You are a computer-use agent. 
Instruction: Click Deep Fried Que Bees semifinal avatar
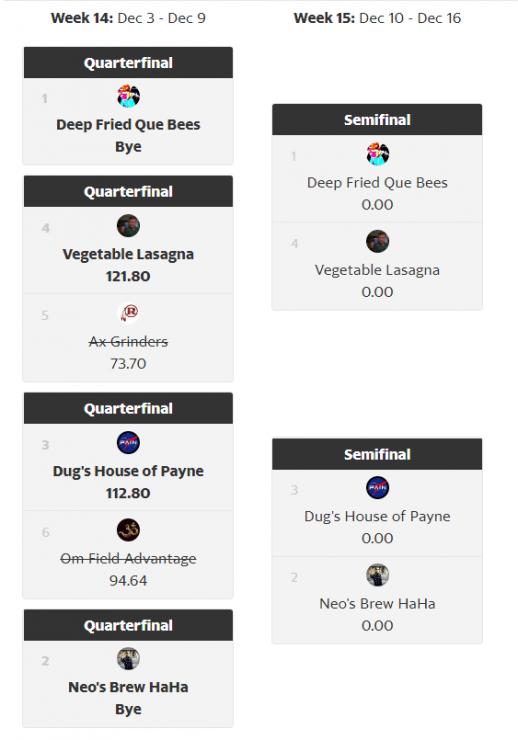pyautogui.click(x=377, y=154)
